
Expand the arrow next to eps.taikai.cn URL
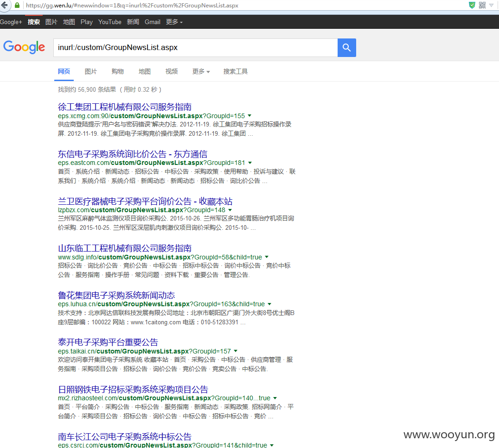click(x=236, y=351)
